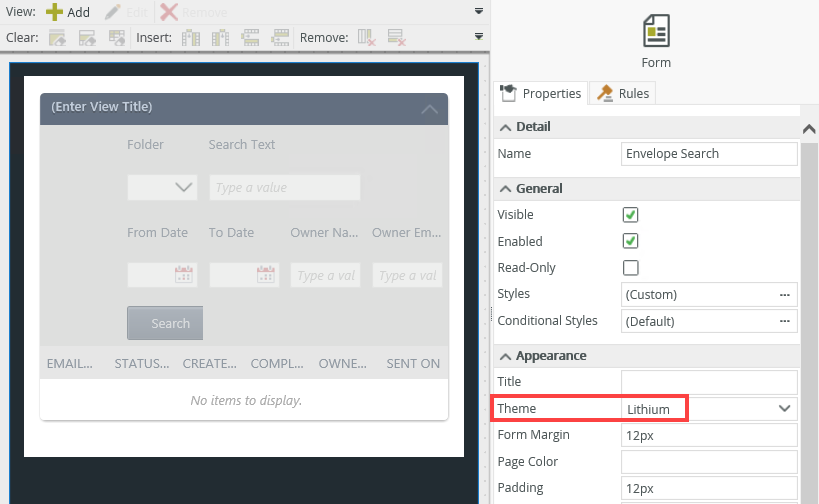Click the Remove view red X button
Image resolution: width=819 pixels, height=504 pixels.
click(193, 12)
